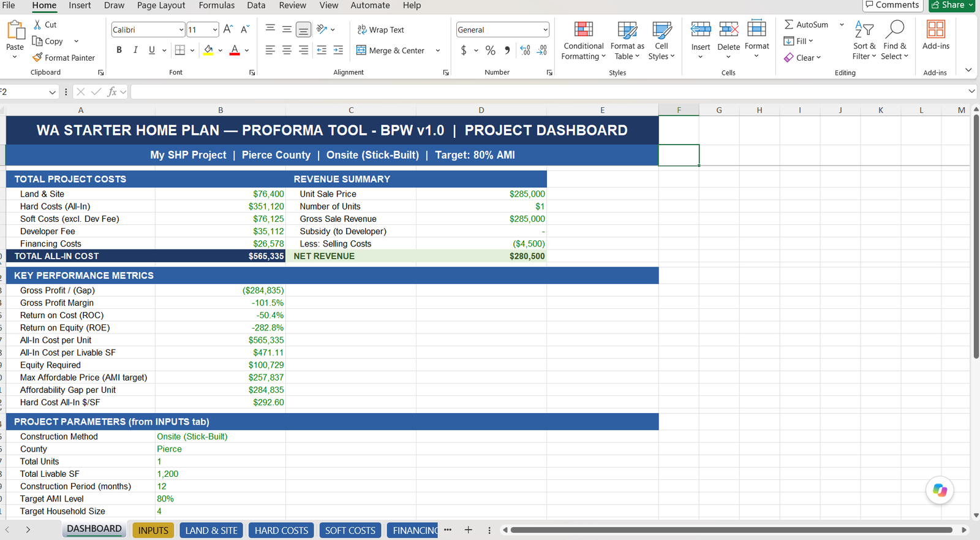Switch to the SOFT COSTS sheet tab
980x540 pixels.
point(350,530)
